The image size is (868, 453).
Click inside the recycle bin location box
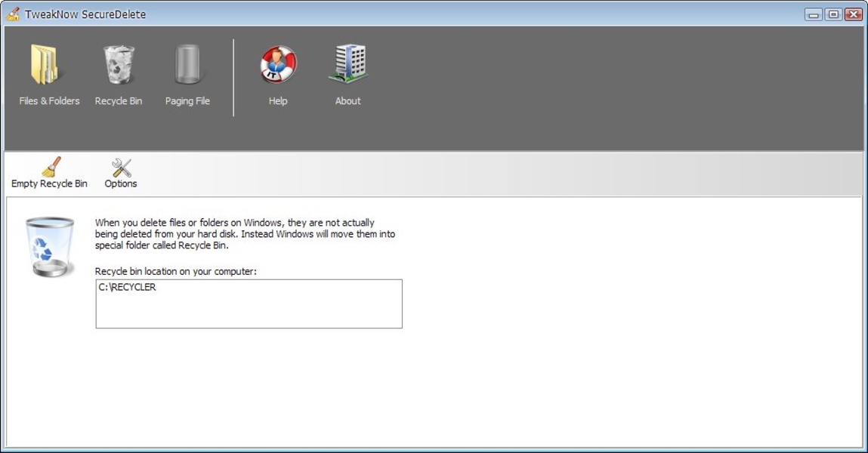(x=249, y=304)
